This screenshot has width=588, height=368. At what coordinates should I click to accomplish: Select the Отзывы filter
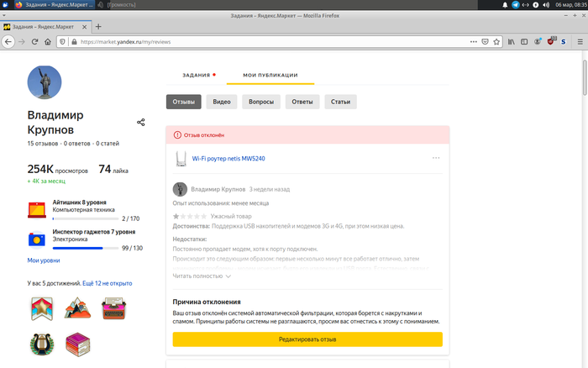184,102
